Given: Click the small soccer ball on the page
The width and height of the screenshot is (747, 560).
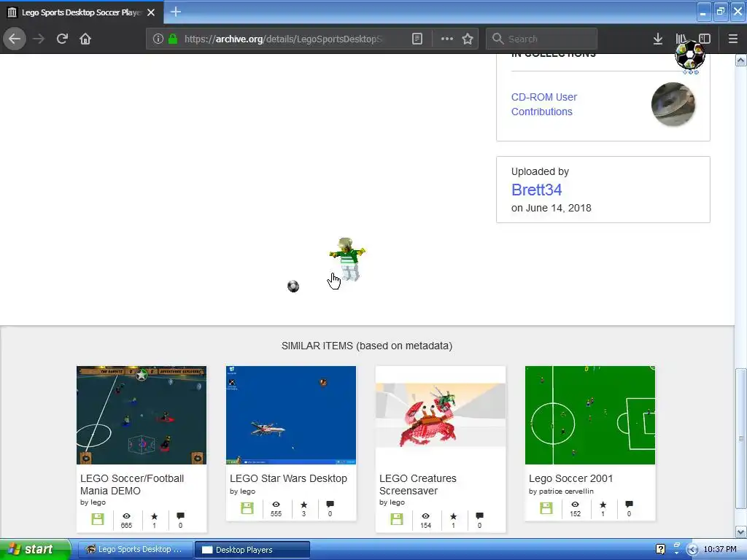Looking at the screenshot, I should (x=293, y=286).
